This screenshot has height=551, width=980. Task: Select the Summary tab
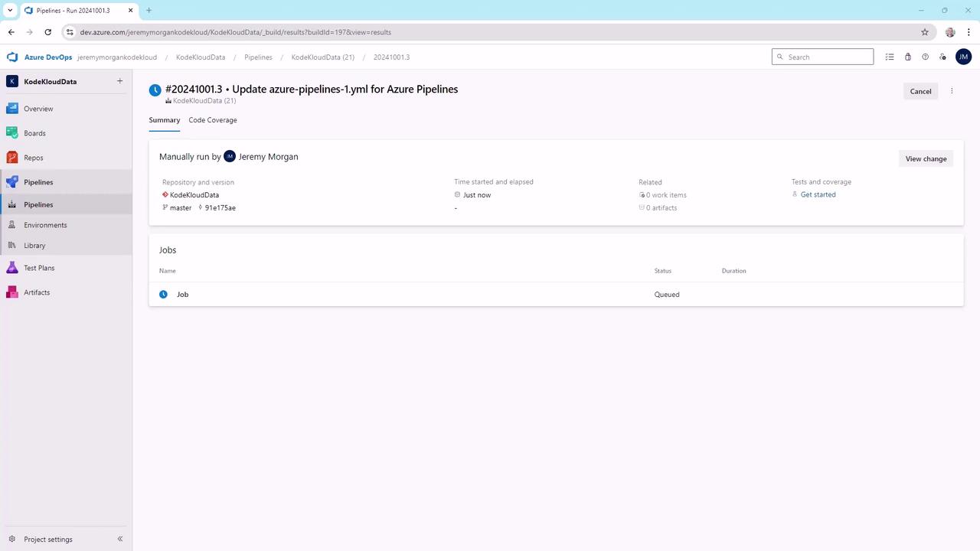[x=165, y=120]
